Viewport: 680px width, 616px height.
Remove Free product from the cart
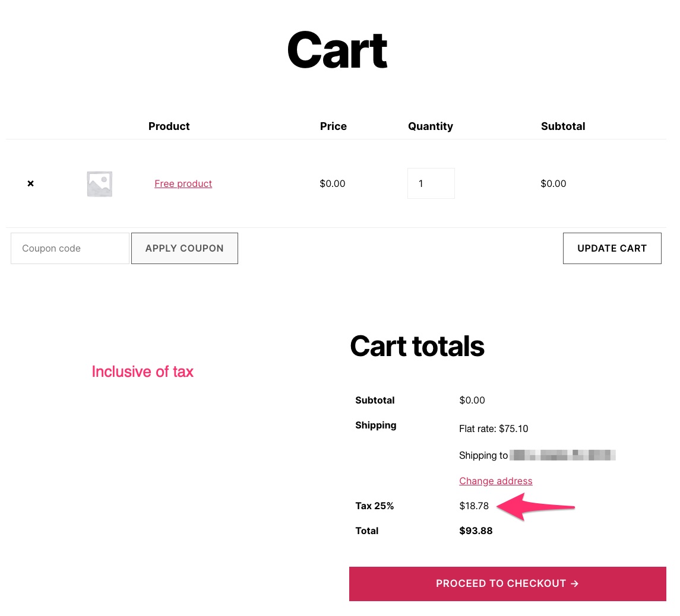coord(30,183)
